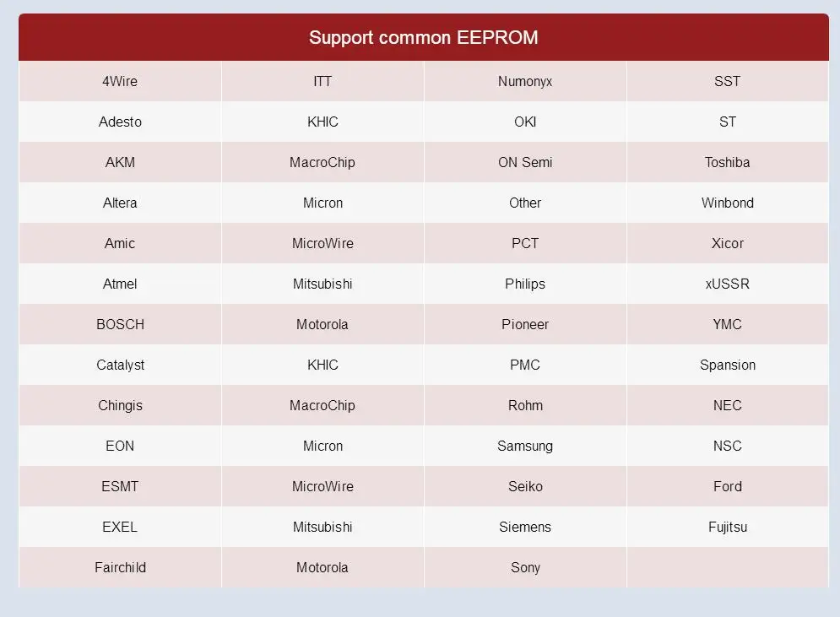
Task: Click the Adesto table entry
Action: pyautogui.click(x=120, y=122)
